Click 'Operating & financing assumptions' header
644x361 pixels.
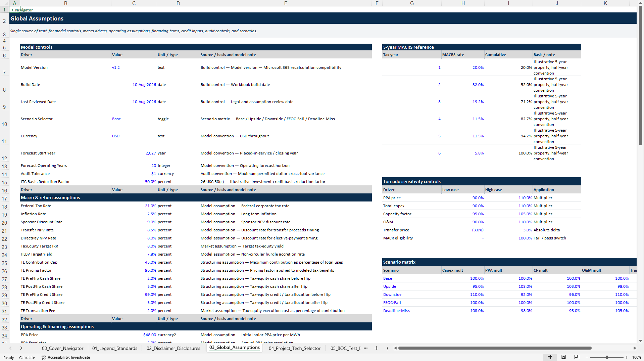tap(196, 326)
